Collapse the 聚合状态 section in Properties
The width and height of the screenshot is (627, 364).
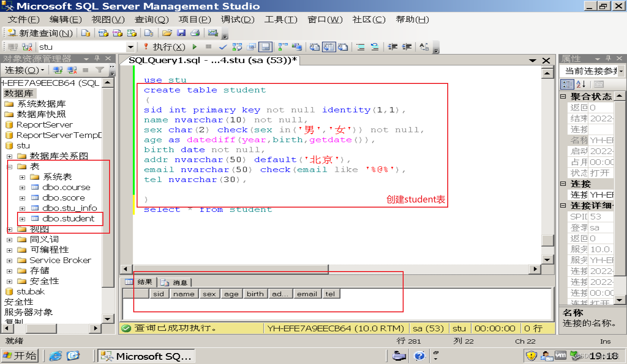563,96
